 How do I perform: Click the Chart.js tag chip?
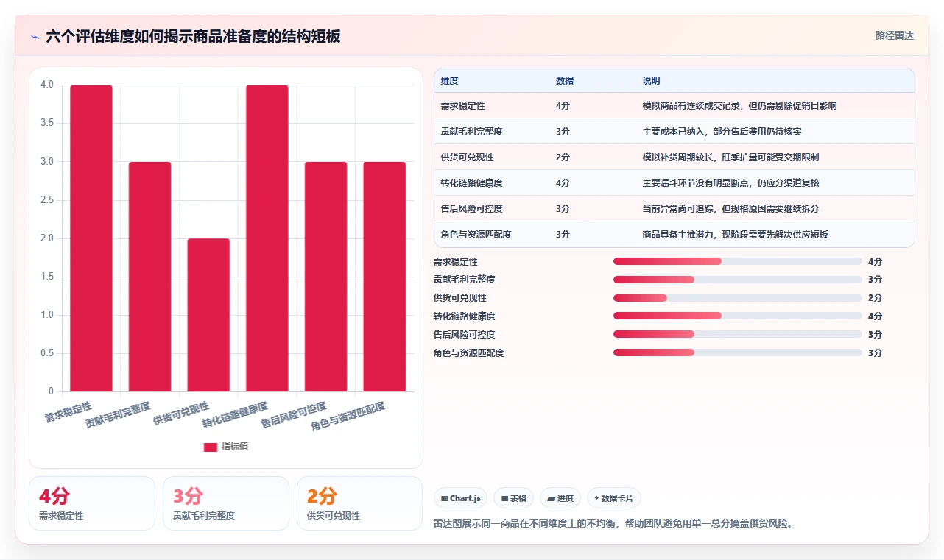coord(460,498)
